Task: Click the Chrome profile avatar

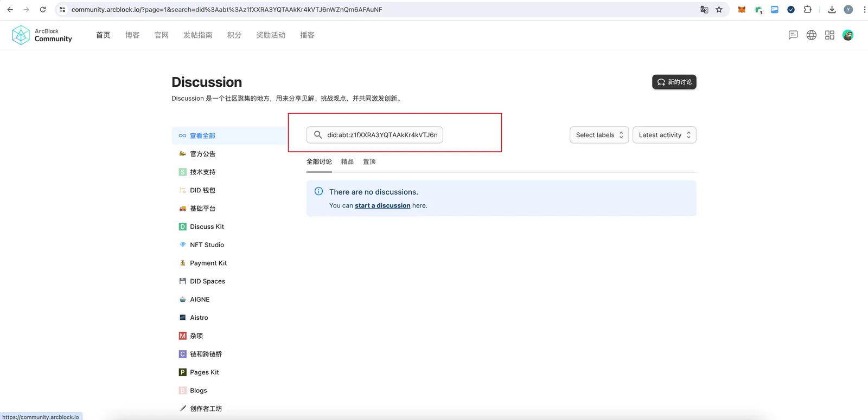Action: (848, 10)
